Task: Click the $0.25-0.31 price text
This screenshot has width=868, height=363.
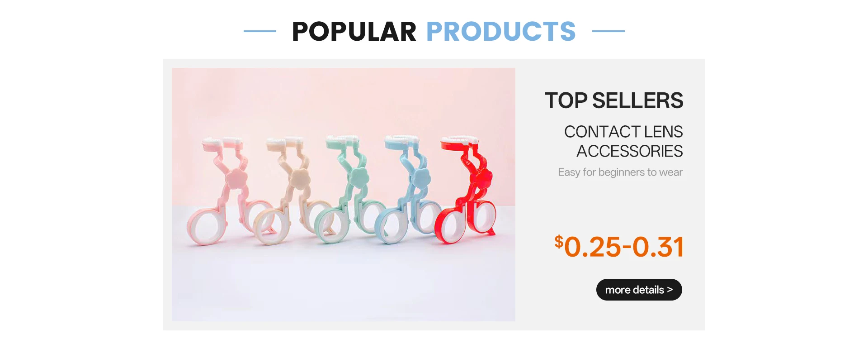Action: 619,247
